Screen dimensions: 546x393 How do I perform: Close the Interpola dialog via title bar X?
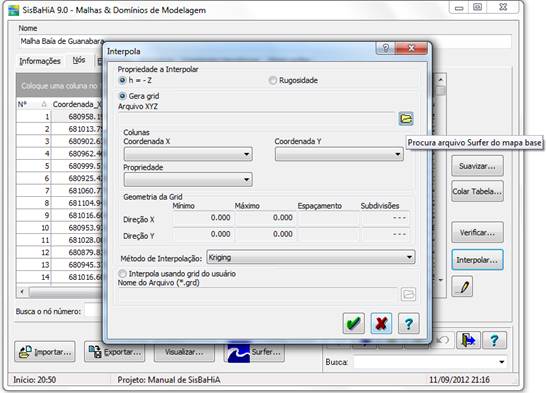coord(411,48)
